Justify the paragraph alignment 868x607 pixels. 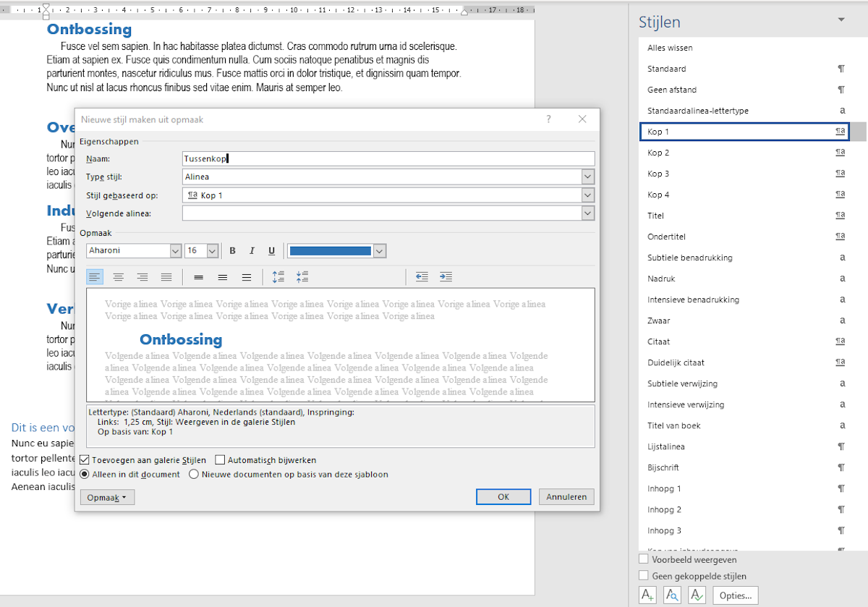pyautogui.click(x=166, y=276)
